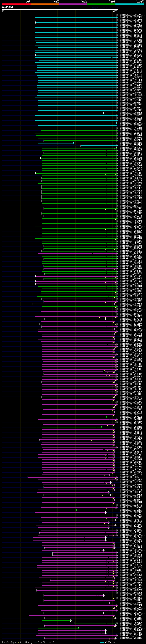Pick hit UniRef100_Q59IV7
The image size is (146, 644).
(x=131, y=203)
